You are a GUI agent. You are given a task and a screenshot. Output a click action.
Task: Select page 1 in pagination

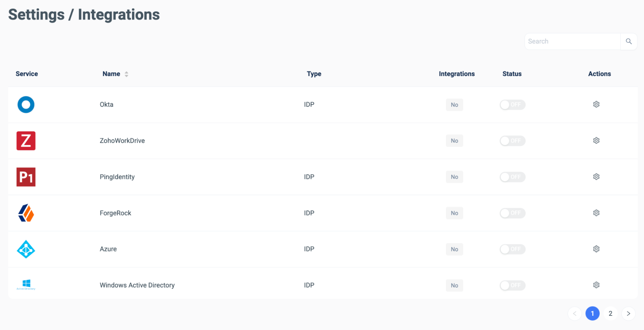(x=592, y=314)
